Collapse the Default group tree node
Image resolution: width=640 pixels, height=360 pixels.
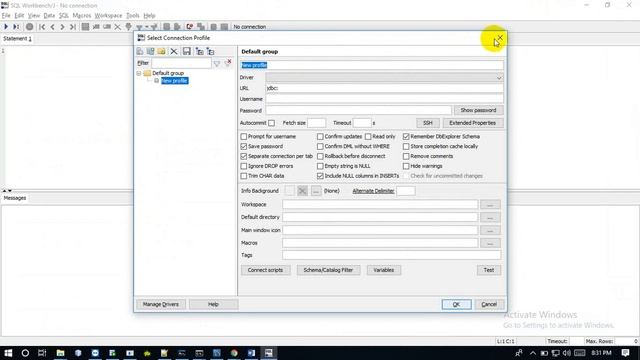139,73
